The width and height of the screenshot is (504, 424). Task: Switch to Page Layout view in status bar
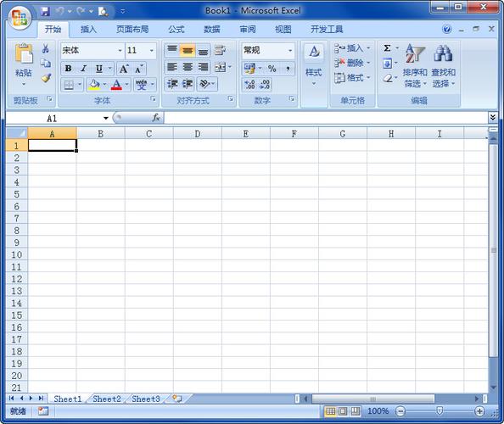343,411
